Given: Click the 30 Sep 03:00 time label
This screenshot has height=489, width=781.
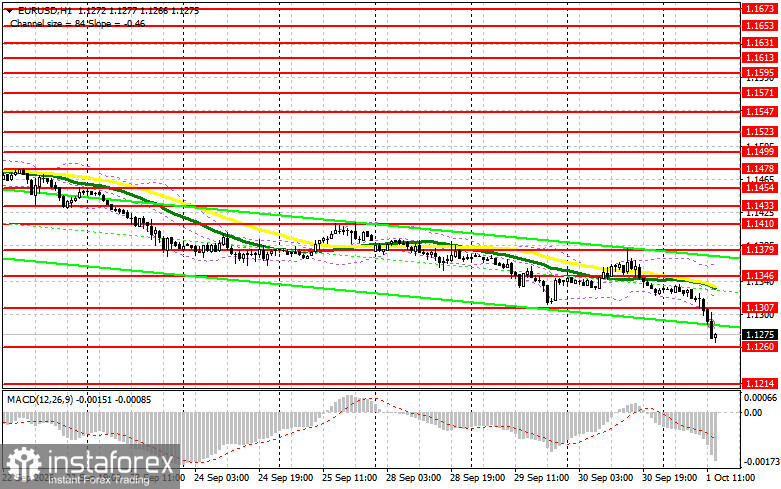Looking at the screenshot, I should [x=606, y=478].
